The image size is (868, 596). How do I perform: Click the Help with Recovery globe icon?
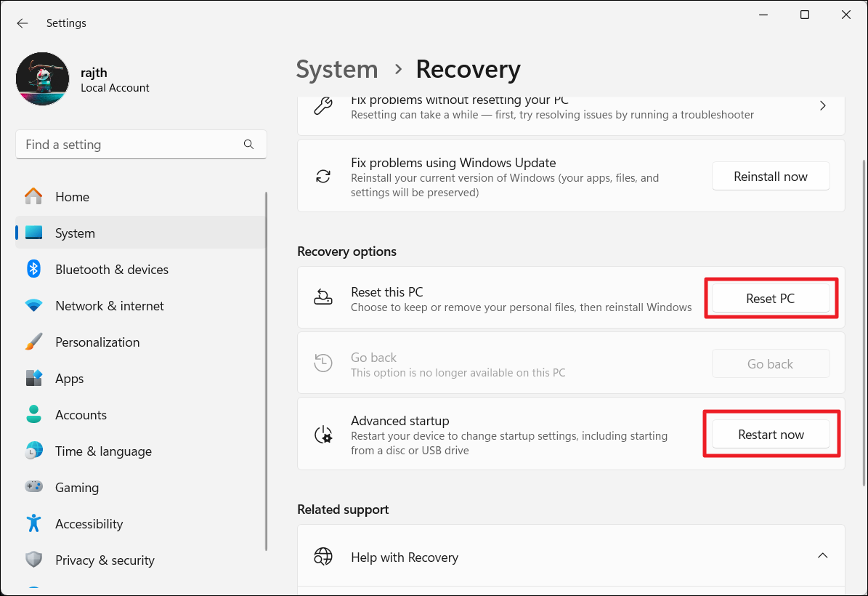click(323, 557)
